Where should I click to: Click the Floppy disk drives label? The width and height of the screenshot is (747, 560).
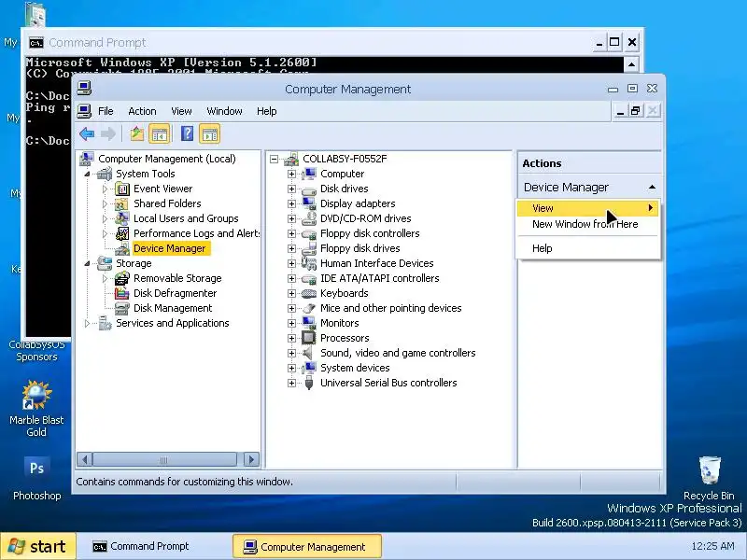360,248
